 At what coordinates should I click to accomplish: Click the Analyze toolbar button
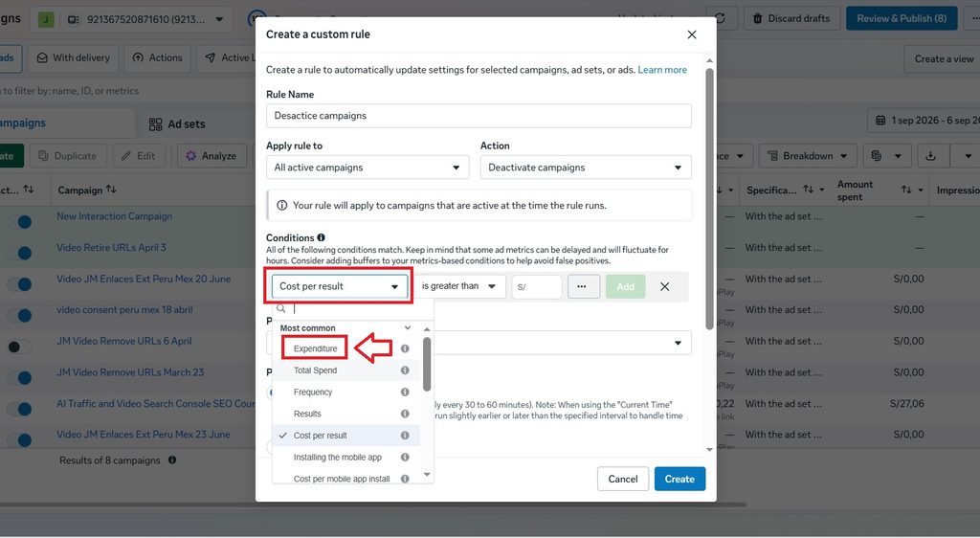[x=211, y=156]
